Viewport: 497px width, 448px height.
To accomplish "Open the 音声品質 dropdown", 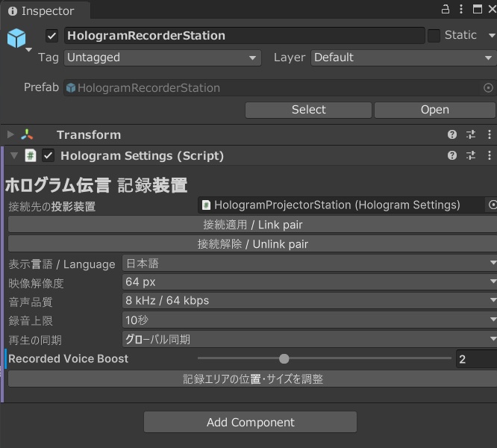I will [x=310, y=301].
